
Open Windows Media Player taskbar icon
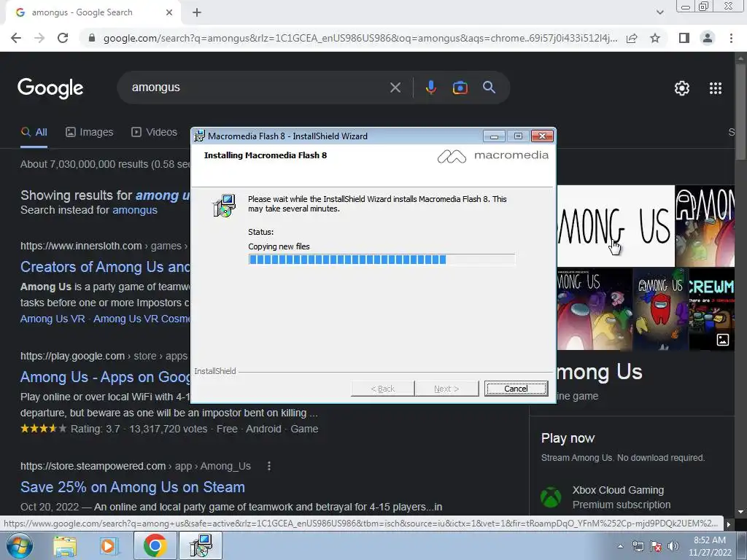(x=109, y=545)
